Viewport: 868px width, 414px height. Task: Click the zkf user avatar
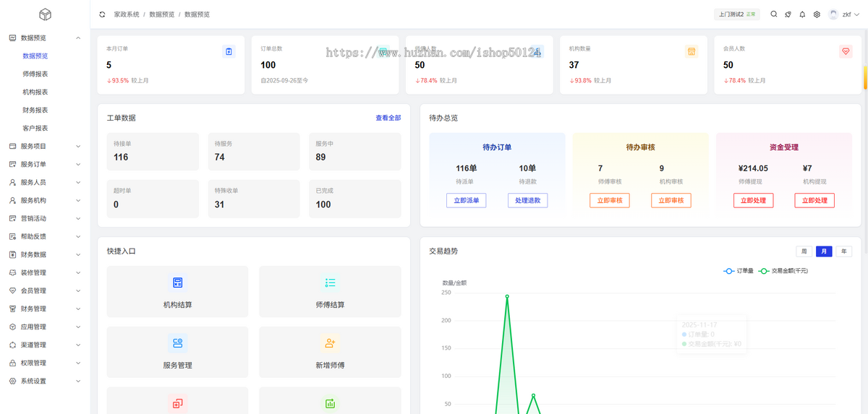pos(833,14)
